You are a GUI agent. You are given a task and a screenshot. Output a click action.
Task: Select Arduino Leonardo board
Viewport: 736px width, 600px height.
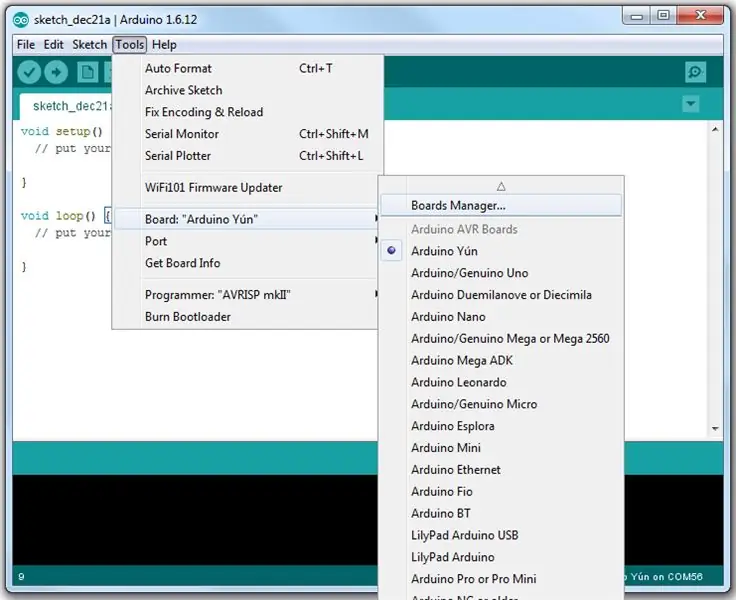coord(501,383)
